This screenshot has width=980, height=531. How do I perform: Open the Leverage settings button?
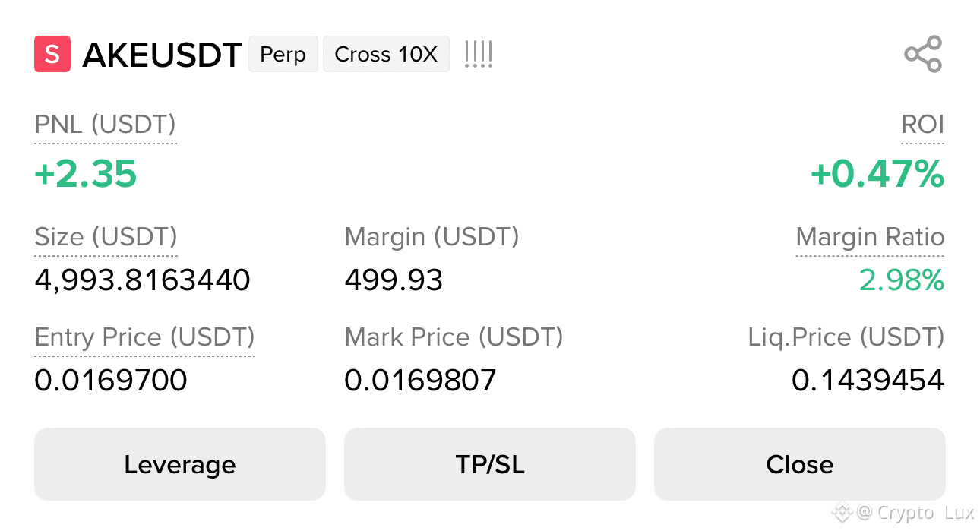(x=180, y=464)
